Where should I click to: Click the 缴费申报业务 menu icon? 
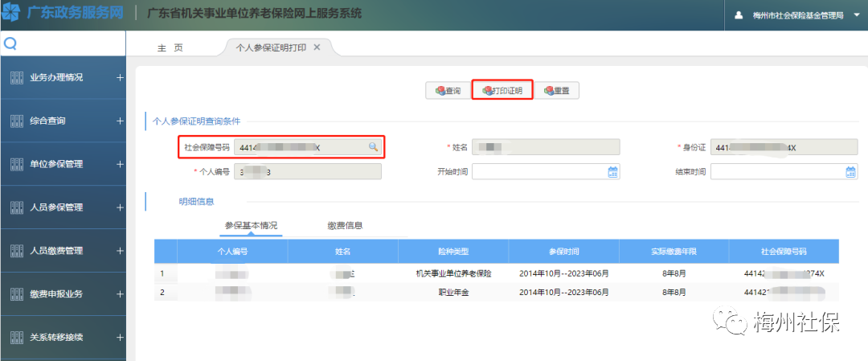pos(17,293)
